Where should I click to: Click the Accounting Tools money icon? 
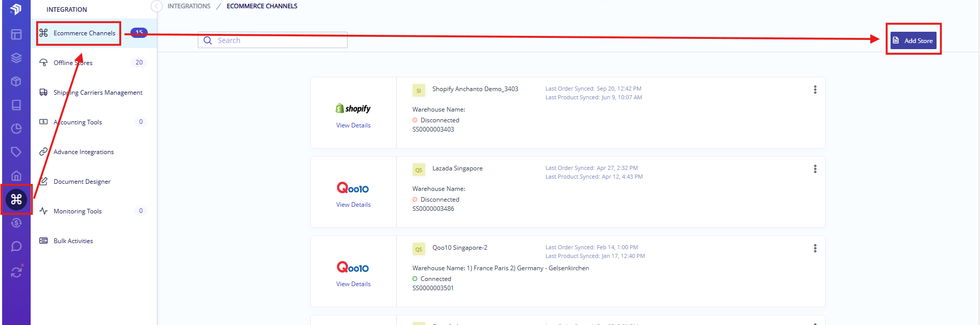tap(43, 122)
